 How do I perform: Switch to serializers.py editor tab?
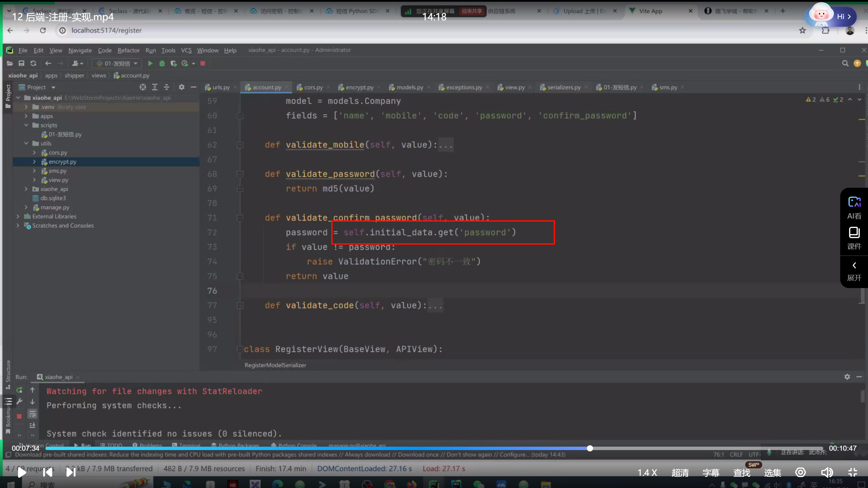pyautogui.click(x=564, y=87)
